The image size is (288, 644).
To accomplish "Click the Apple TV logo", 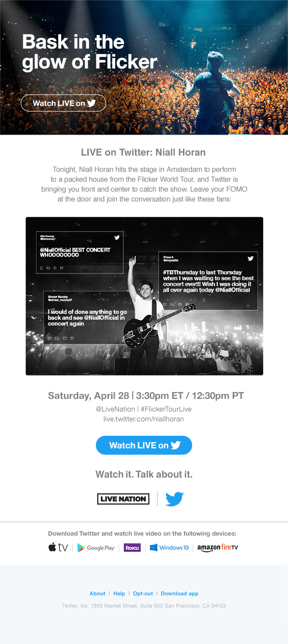I will pos(58,547).
